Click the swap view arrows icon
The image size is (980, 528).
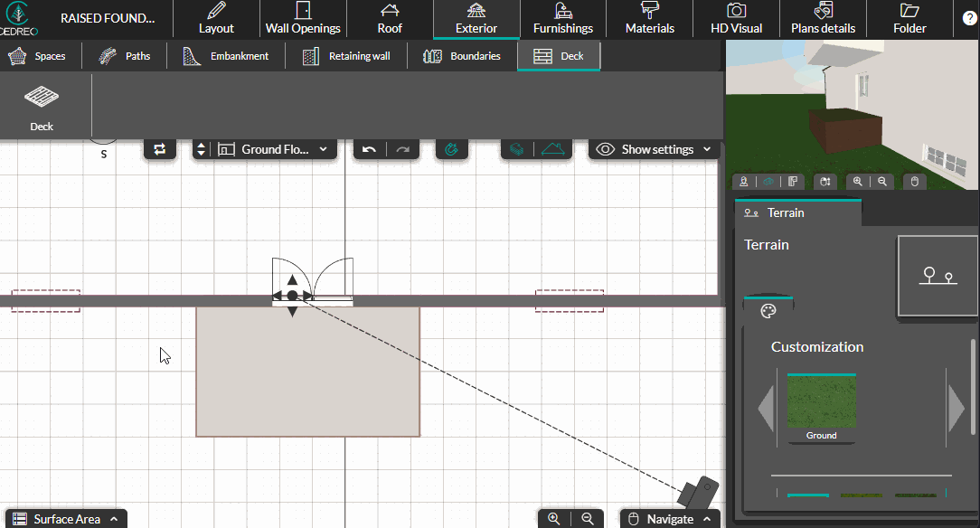click(160, 149)
